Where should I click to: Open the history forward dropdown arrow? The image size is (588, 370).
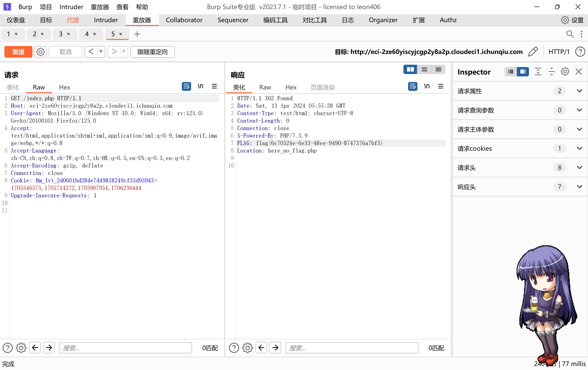(124, 52)
